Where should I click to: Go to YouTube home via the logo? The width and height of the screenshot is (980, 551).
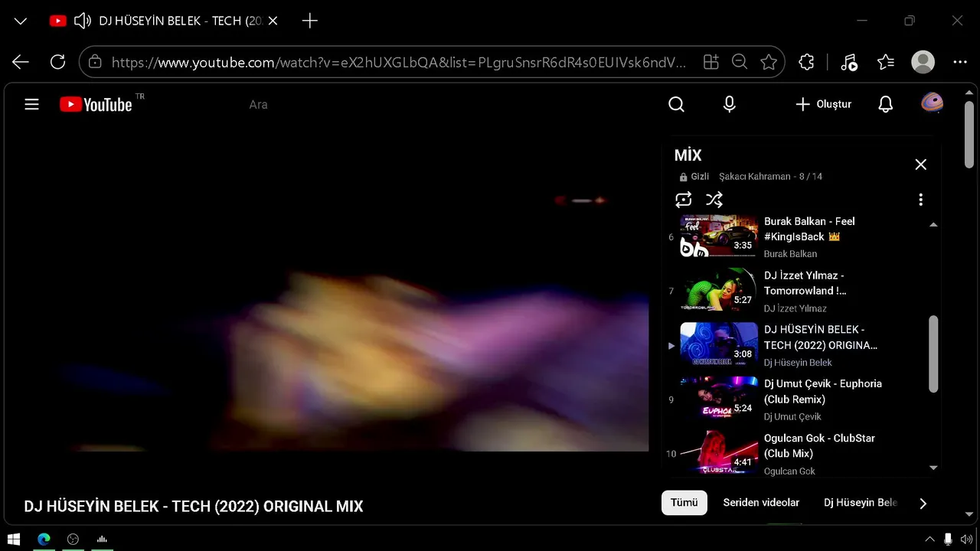pyautogui.click(x=96, y=104)
